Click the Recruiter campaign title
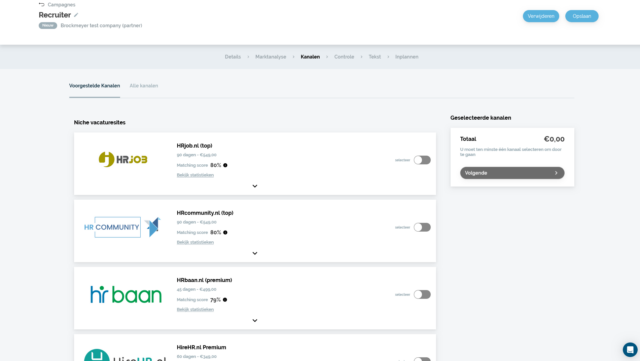The width and height of the screenshot is (640, 361). point(55,15)
